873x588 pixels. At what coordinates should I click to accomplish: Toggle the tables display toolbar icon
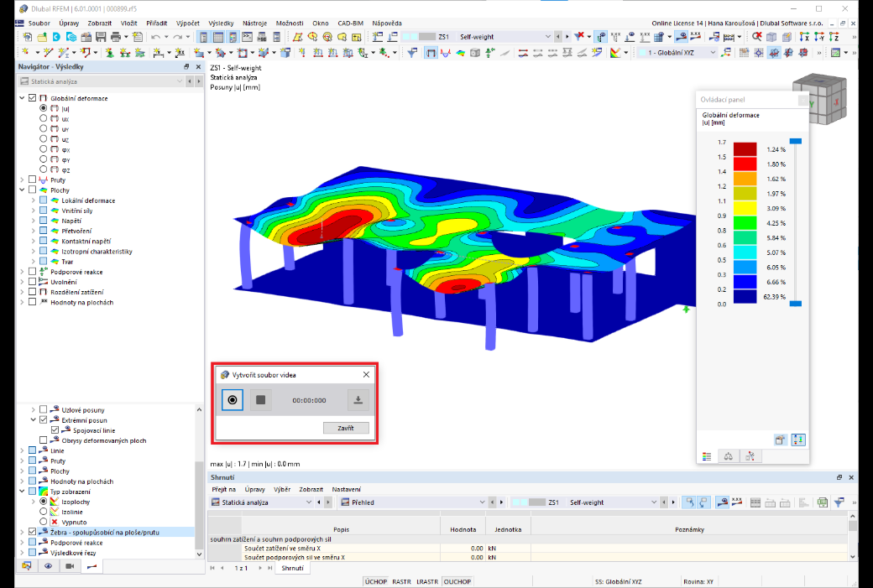click(x=217, y=37)
